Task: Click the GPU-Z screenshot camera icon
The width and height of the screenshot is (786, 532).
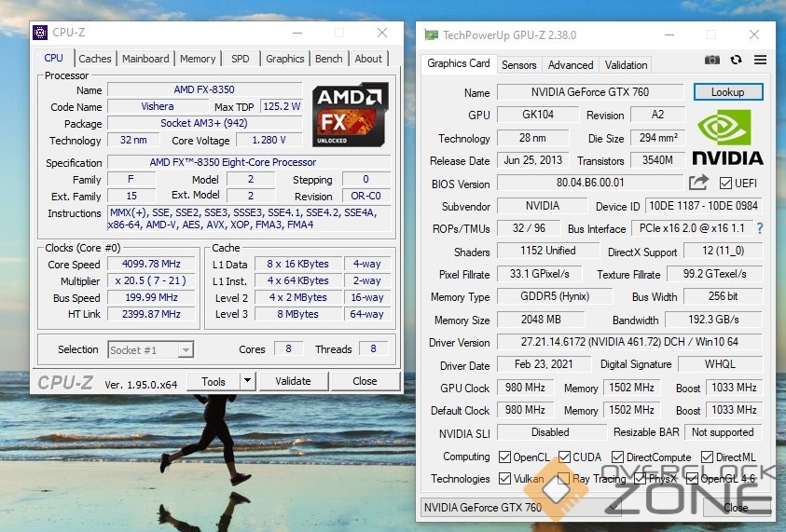Action: point(712,60)
